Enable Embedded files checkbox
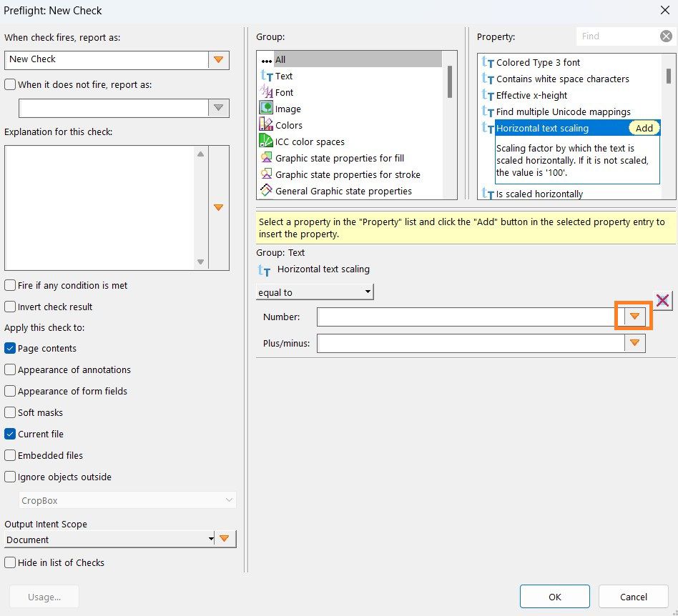This screenshot has width=678, height=616. (10, 455)
